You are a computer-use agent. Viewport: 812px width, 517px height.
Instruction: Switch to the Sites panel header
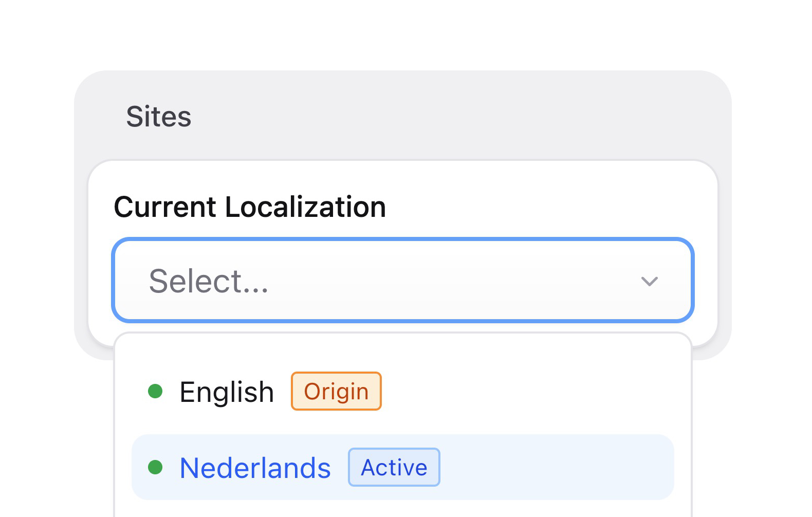[x=159, y=117]
